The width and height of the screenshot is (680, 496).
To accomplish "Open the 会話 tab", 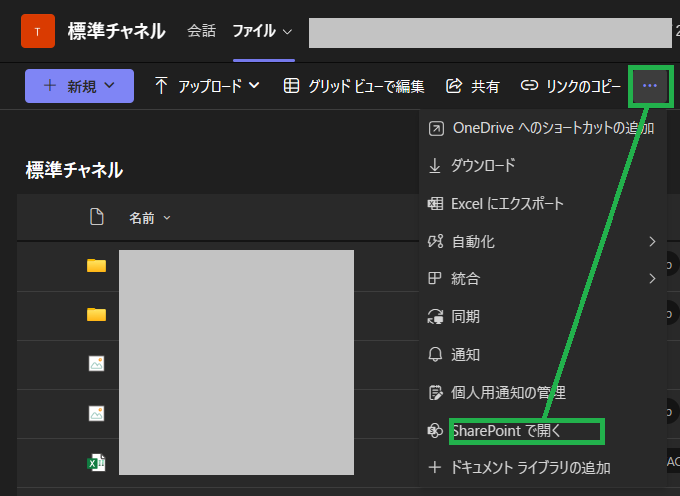I will point(201,31).
